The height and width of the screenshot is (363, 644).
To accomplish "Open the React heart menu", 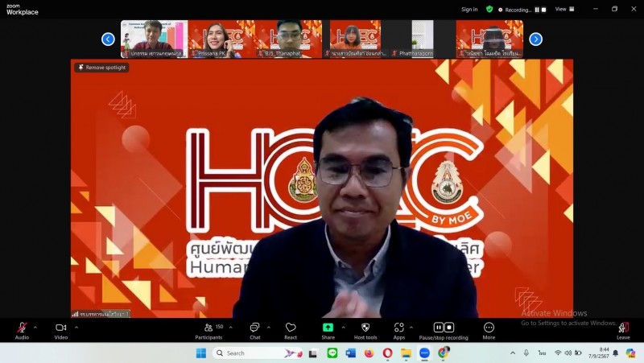I will click(291, 331).
